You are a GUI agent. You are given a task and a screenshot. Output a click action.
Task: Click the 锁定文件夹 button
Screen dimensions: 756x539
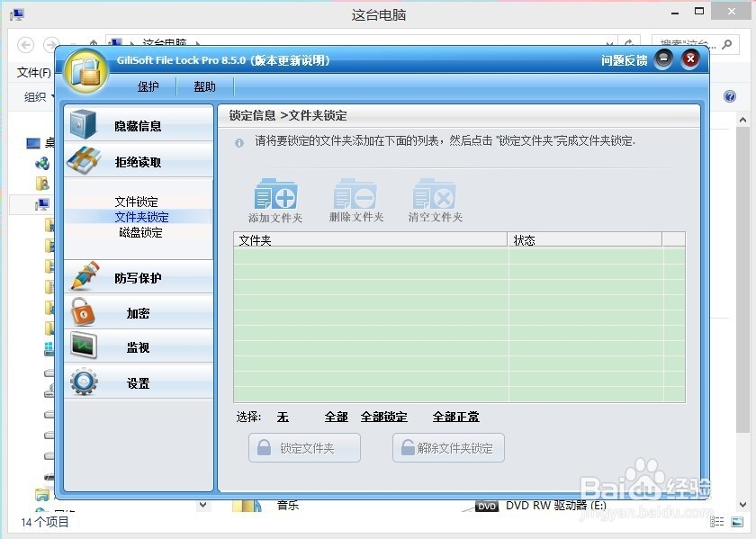point(304,448)
